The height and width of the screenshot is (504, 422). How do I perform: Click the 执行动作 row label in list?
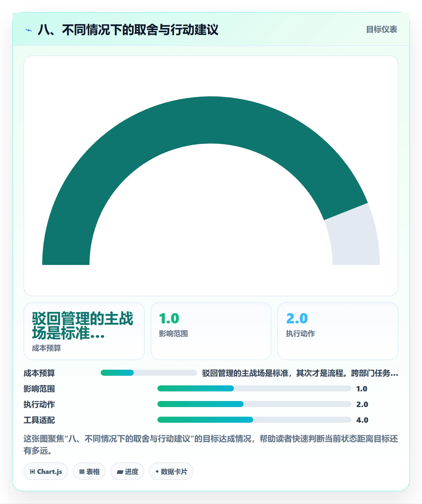tap(39, 404)
